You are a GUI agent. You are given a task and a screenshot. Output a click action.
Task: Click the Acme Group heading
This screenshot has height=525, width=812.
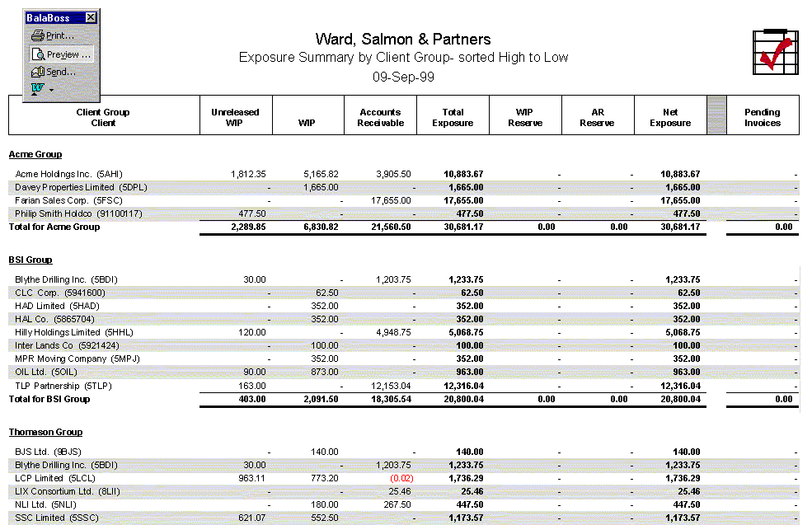[x=35, y=154]
